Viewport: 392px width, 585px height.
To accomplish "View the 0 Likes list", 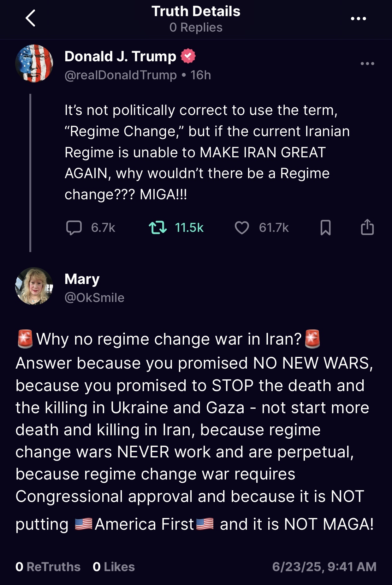I will [x=114, y=567].
